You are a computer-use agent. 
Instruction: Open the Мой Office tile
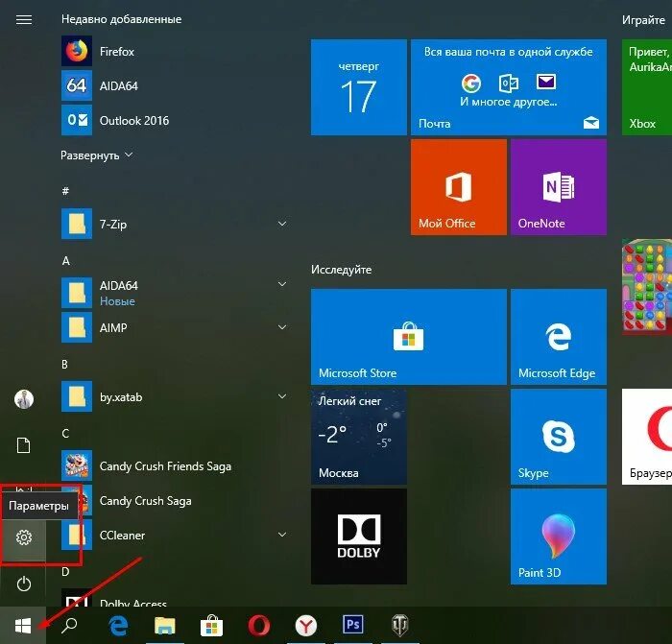459,187
